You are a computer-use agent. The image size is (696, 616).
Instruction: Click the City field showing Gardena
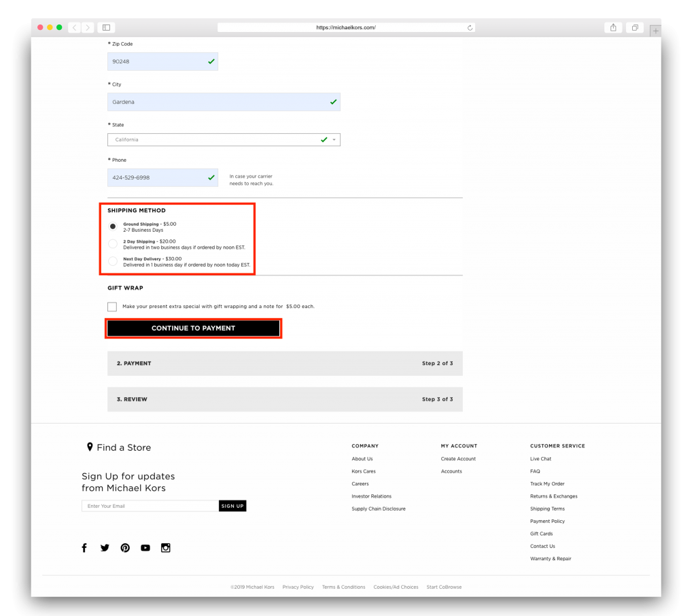pos(224,102)
